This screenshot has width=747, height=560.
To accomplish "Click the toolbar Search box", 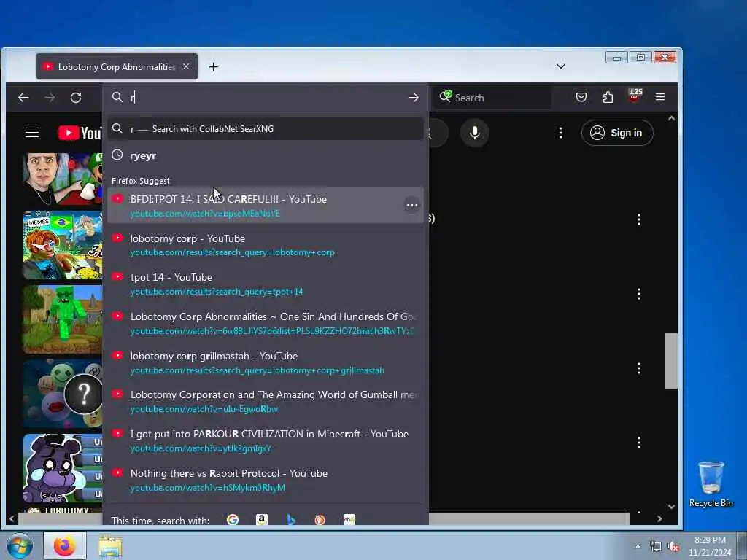I will click(493, 98).
